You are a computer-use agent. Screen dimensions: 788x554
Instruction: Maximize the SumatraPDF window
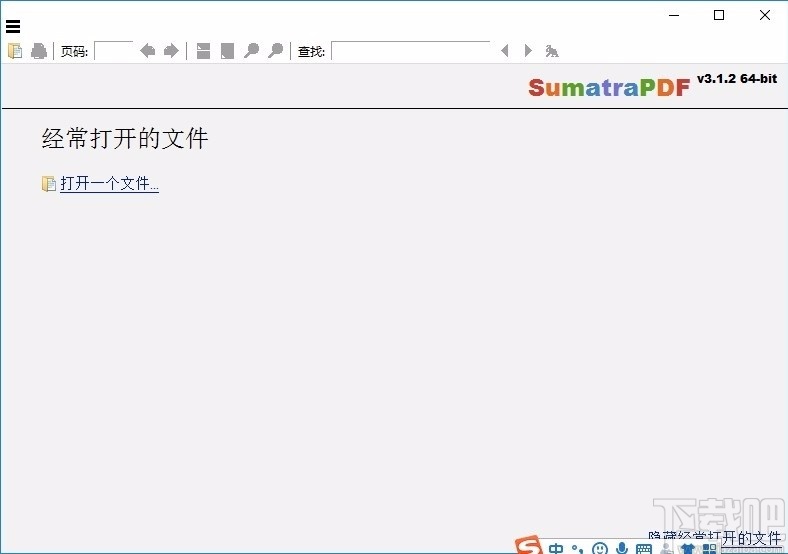[719, 15]
